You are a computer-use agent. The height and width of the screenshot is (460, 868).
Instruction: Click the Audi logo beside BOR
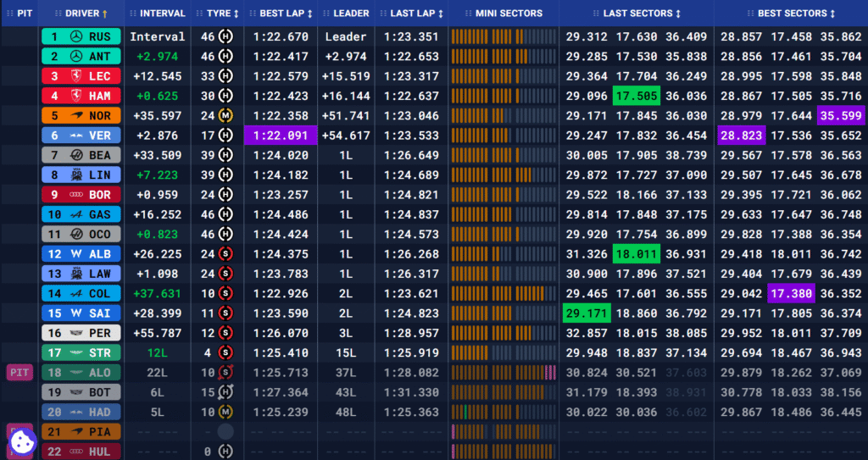click(x=77, y=194)
